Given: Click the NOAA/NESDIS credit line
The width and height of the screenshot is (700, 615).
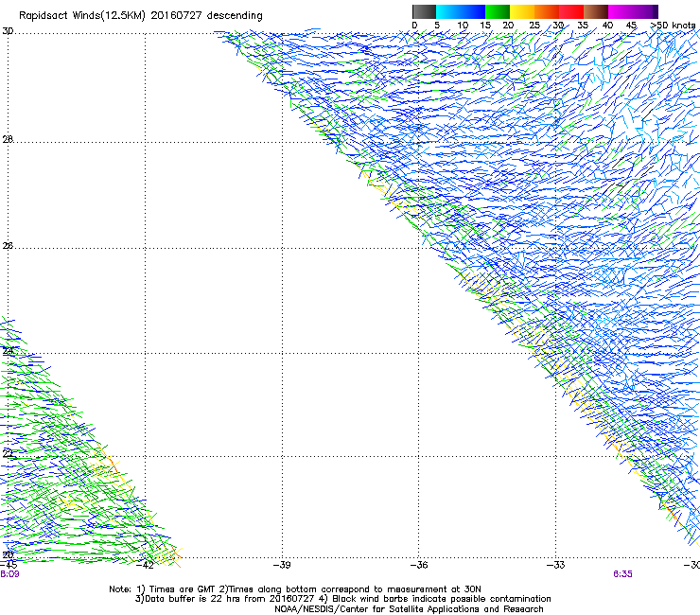Looking at the screenshot, I should click(409, 609).
